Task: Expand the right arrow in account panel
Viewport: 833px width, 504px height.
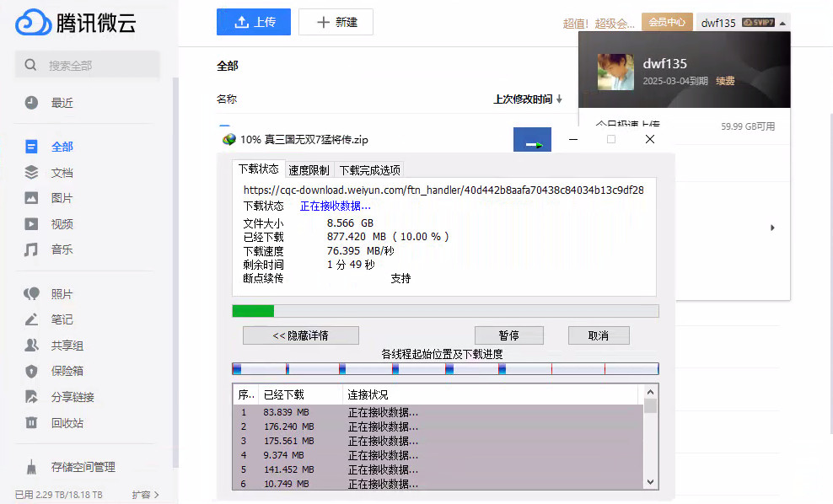Action: pyautogui.click(x=772, y=228)
